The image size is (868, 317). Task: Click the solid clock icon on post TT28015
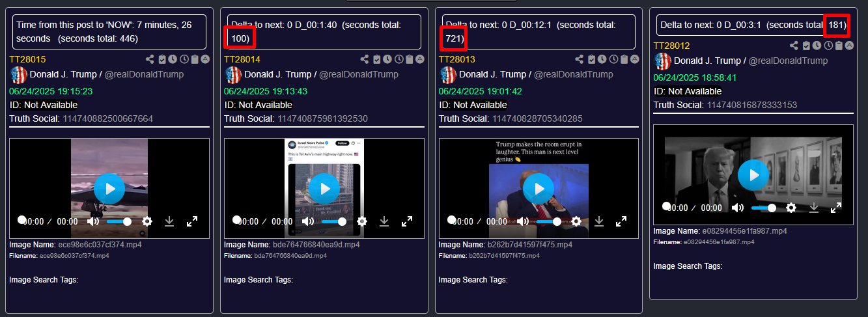[173, 59]
